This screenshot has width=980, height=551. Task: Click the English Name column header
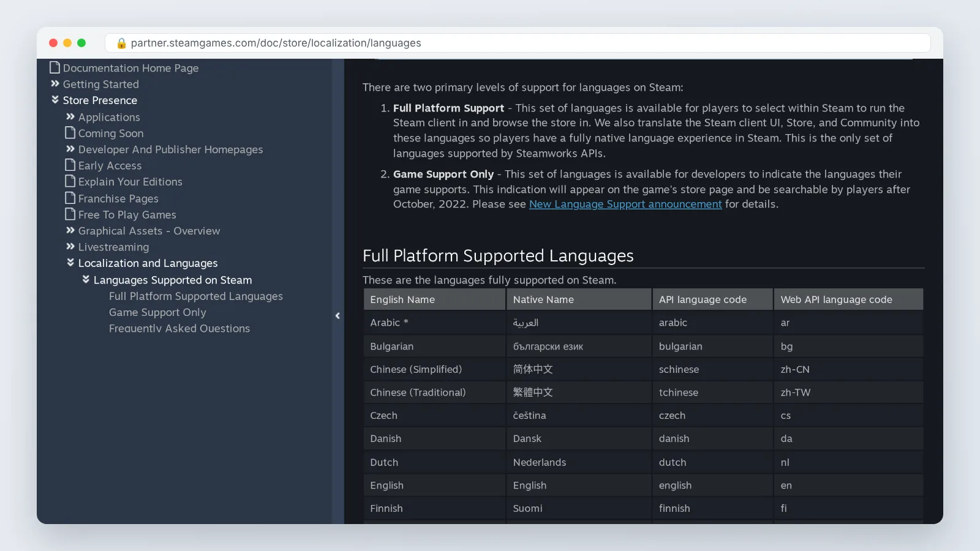point(434,299)
